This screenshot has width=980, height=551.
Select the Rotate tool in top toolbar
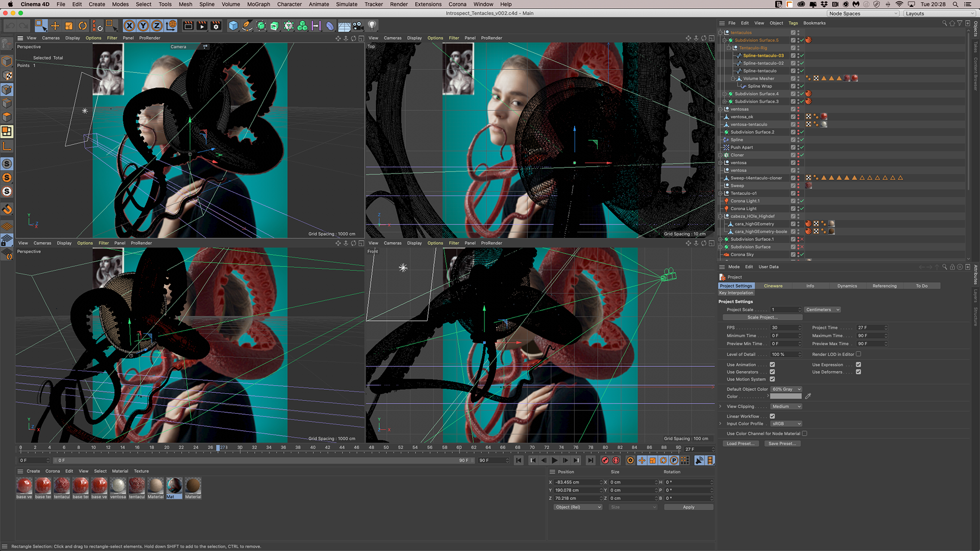coord(83,26)
